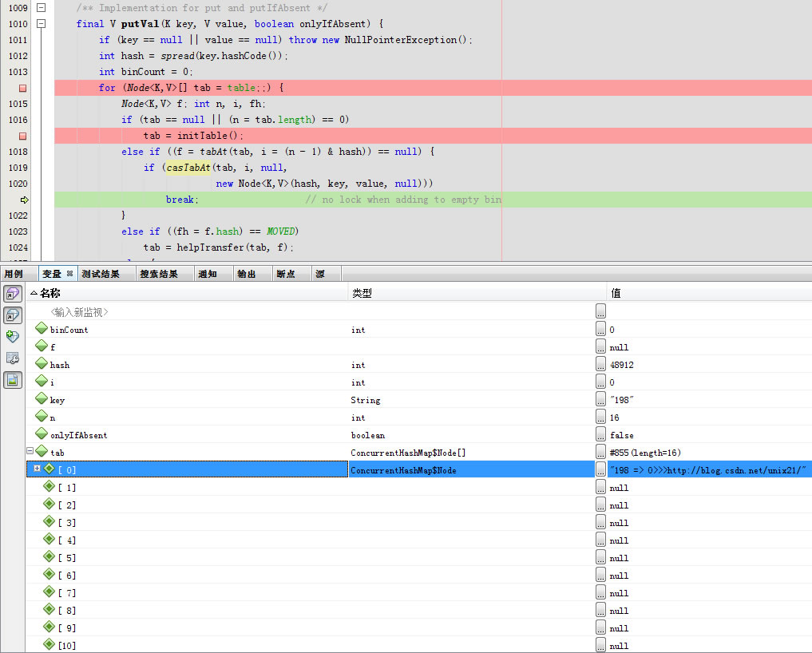
Task: Click the fifth icon in the variables side toolbar
Action: pos(13,380)
